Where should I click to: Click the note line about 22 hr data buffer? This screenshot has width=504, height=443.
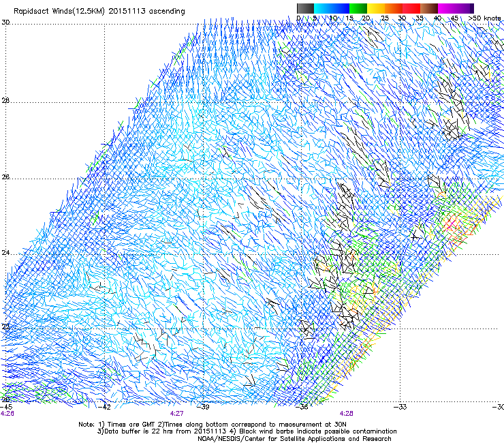(247, 431)
